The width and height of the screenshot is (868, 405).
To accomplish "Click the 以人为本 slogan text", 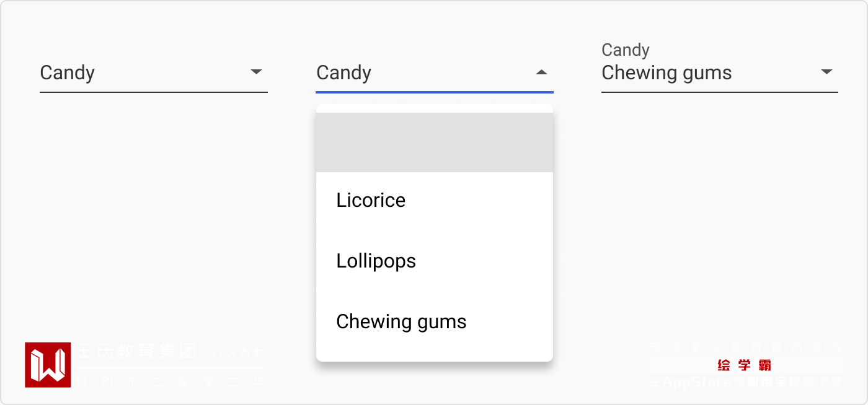I will (x=238, y=354).
